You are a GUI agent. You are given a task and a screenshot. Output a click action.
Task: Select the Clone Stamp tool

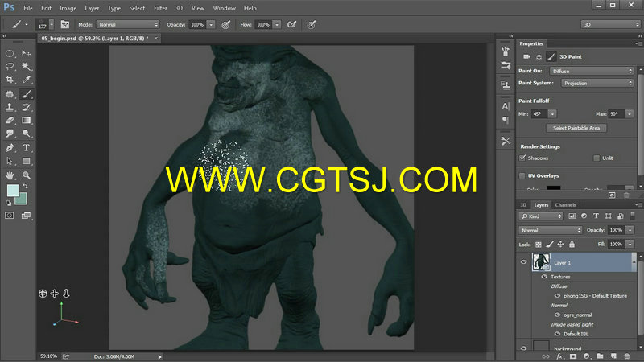pyautogui.click(x=10, y=107)
